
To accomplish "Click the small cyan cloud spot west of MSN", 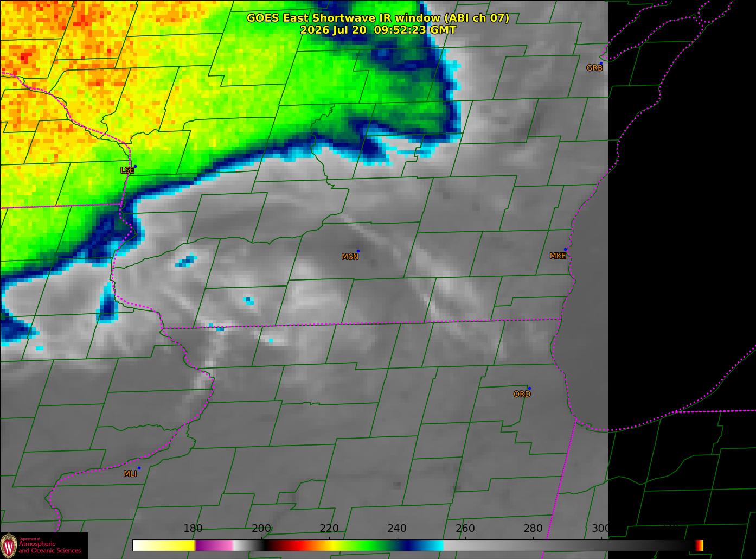I will pos(248,300).
